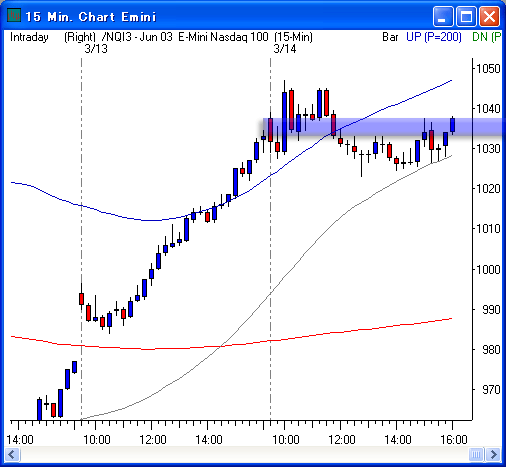This screenshot has width=506, height=467.
Task: Click the 1040 price axis label
Action: pyautogui.click(x=488, y=109)
